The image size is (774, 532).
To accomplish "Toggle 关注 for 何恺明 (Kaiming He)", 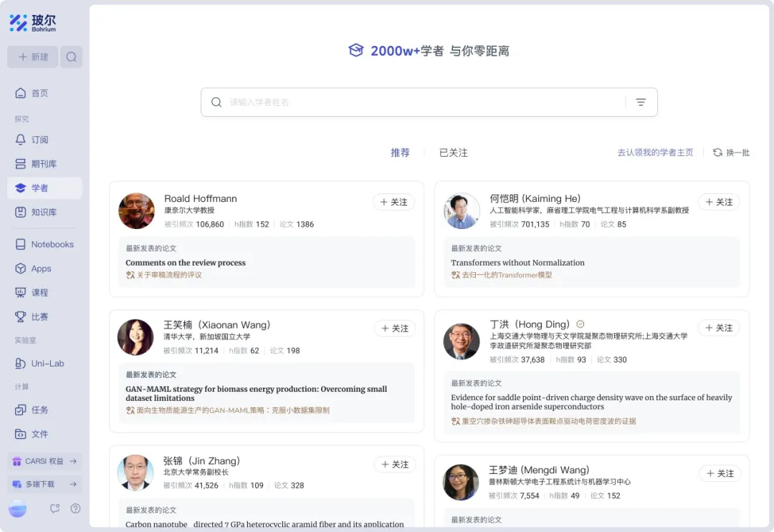I will coord(719,202).
